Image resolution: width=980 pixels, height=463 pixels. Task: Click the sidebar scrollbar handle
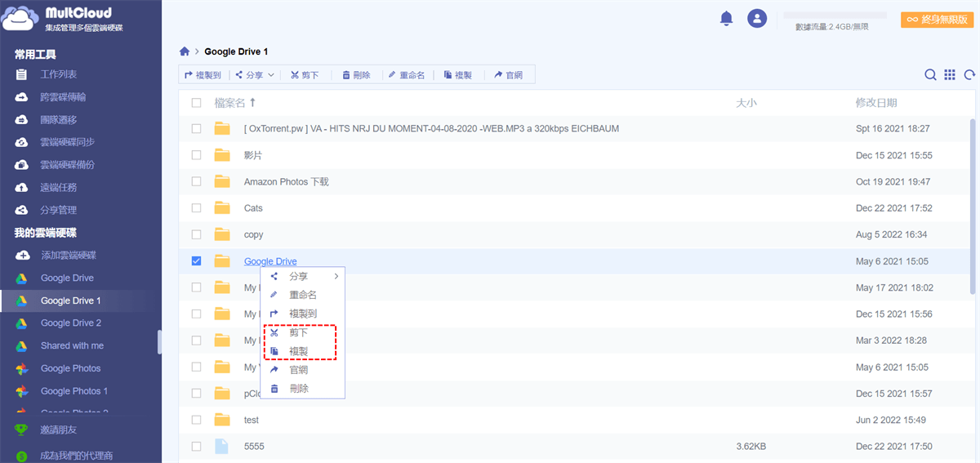click(x=159, y=342)
